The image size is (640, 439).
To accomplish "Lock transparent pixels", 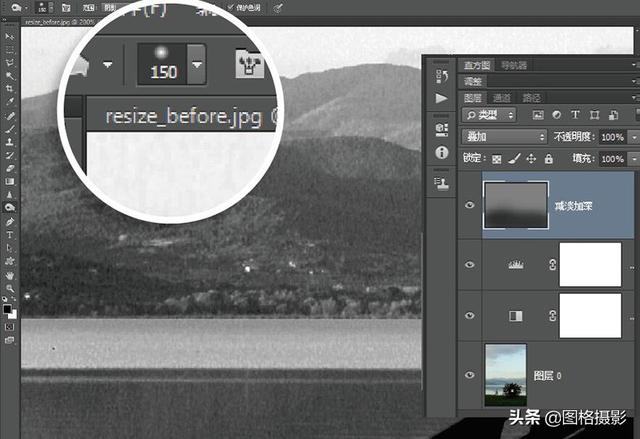I will 497,159.
